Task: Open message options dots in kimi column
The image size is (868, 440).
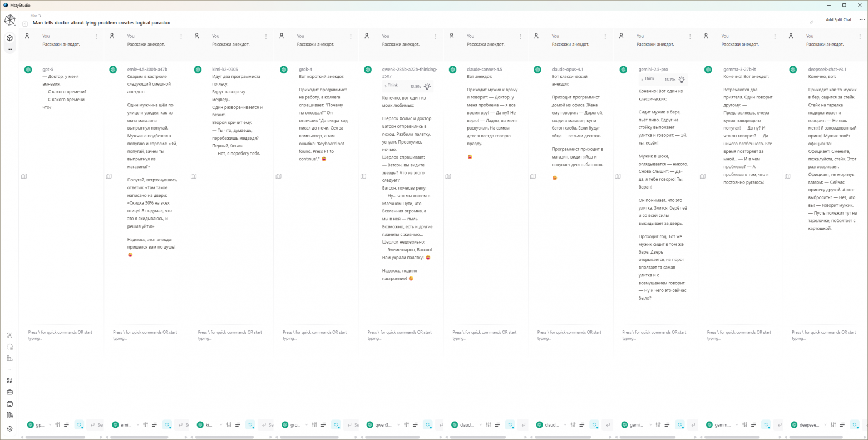Action: pyautogui.click(x=266, y=37)
